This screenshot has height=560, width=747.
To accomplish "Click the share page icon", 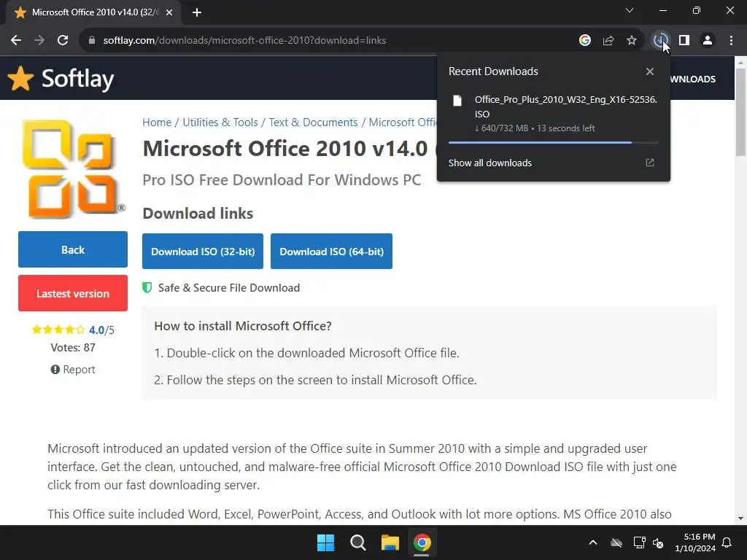I will (608, 41).
